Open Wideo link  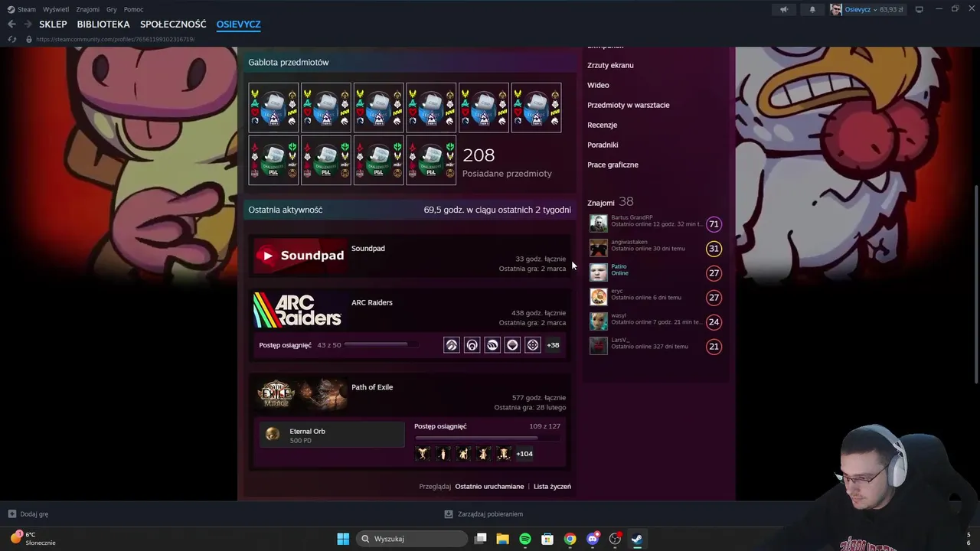(598, 85)
